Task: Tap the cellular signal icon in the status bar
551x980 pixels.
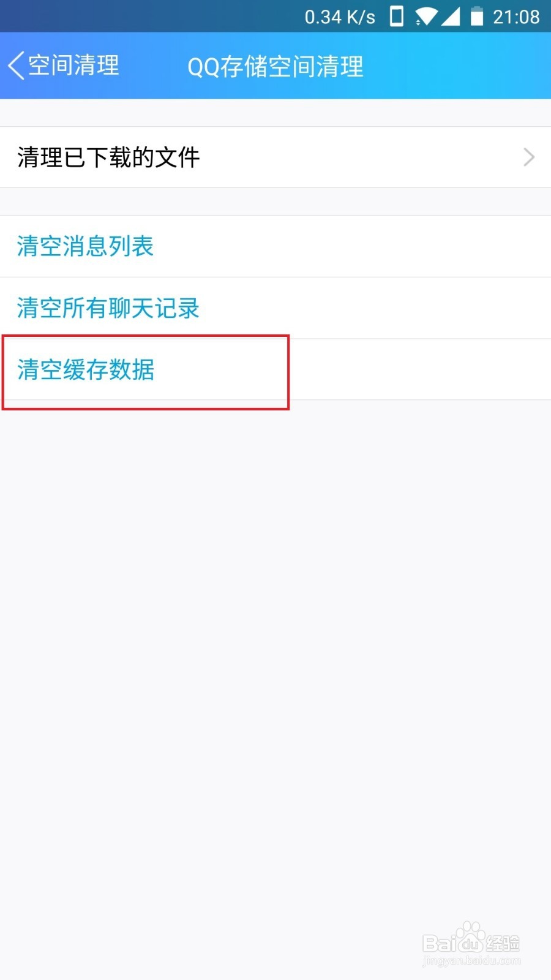Action: (x=452, y=17)
